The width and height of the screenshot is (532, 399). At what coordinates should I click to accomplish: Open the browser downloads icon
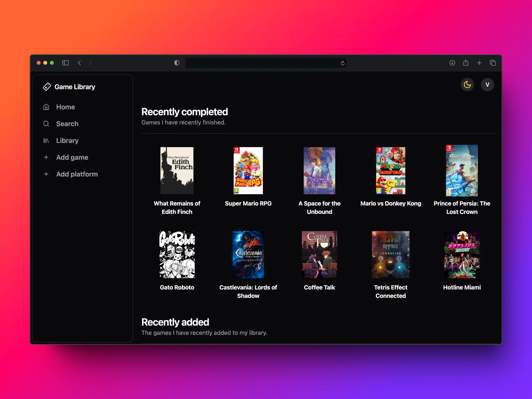click(452, 63)
